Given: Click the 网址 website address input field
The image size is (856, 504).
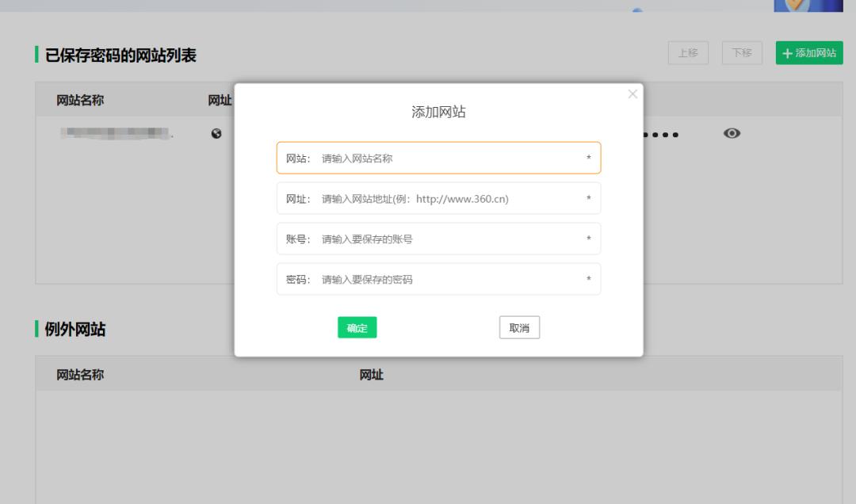Looking at the screenshot, I should (438, 198).
